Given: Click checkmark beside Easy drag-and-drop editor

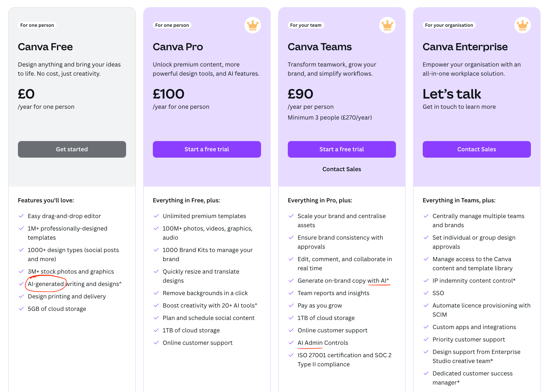Looking at the screenshot, I should point(21,216).
